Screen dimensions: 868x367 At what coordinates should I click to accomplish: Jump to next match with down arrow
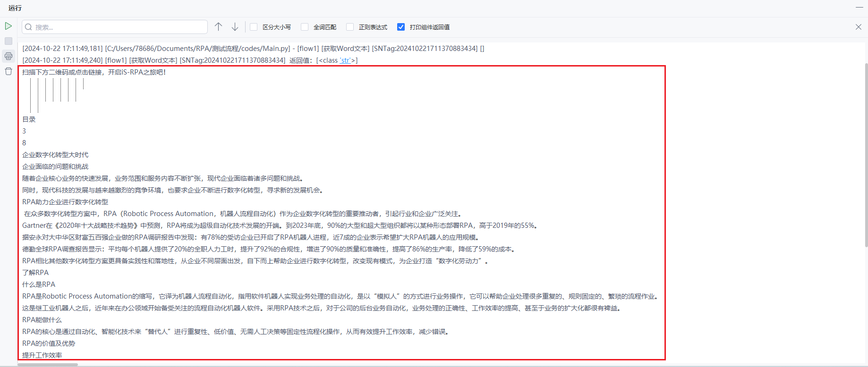235,27
